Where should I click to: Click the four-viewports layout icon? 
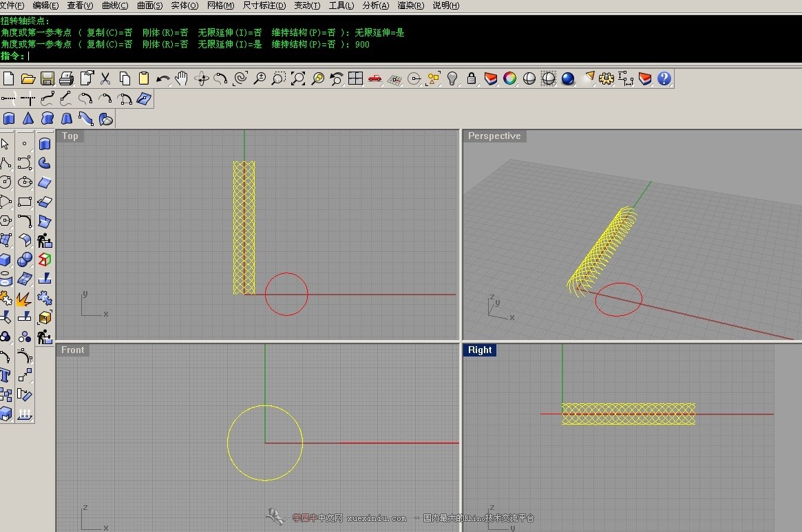[x=355, y=78]
